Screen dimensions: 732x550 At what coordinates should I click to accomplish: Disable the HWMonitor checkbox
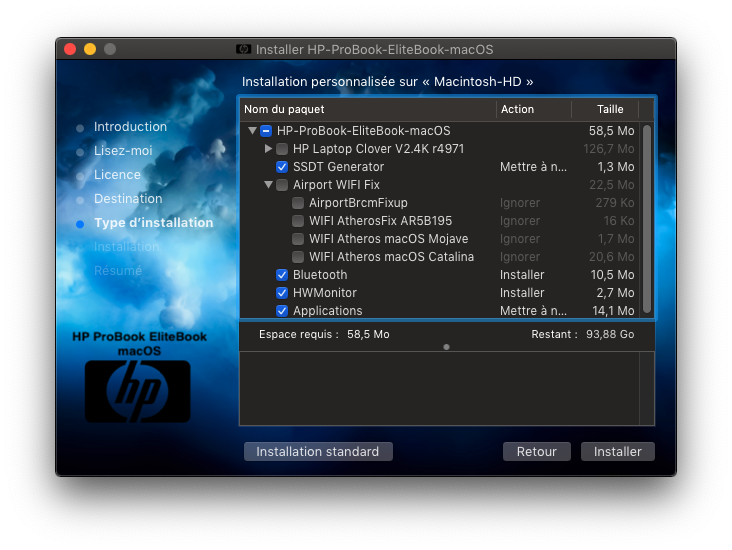(282, 293)
